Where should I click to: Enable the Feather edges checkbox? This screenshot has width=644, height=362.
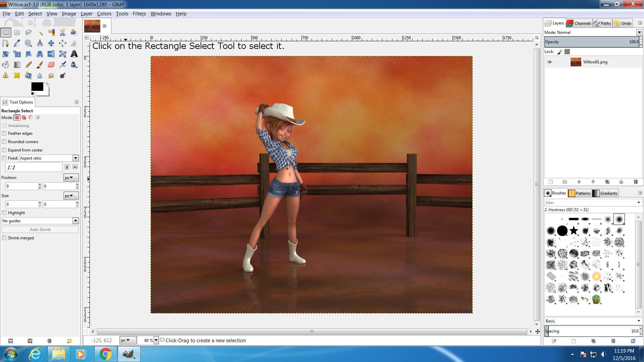[x=4, y=133]
